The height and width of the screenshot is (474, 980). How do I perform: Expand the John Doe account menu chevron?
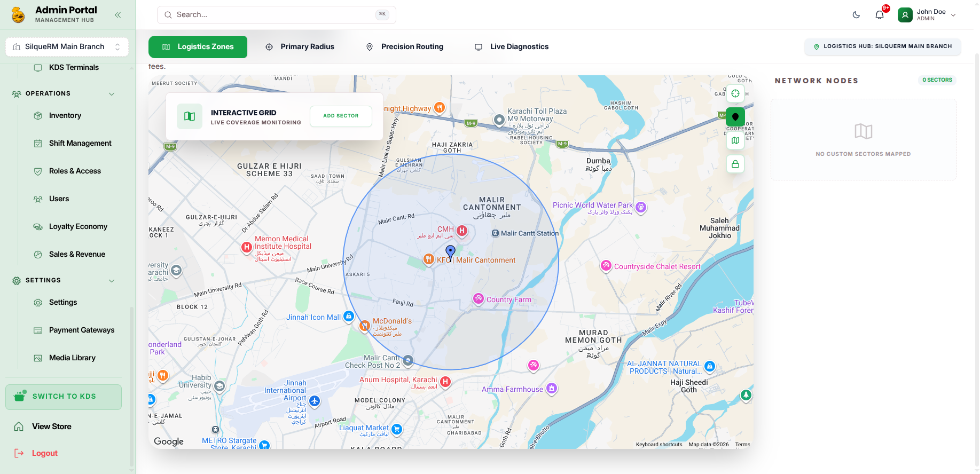(x=953, y=15)
